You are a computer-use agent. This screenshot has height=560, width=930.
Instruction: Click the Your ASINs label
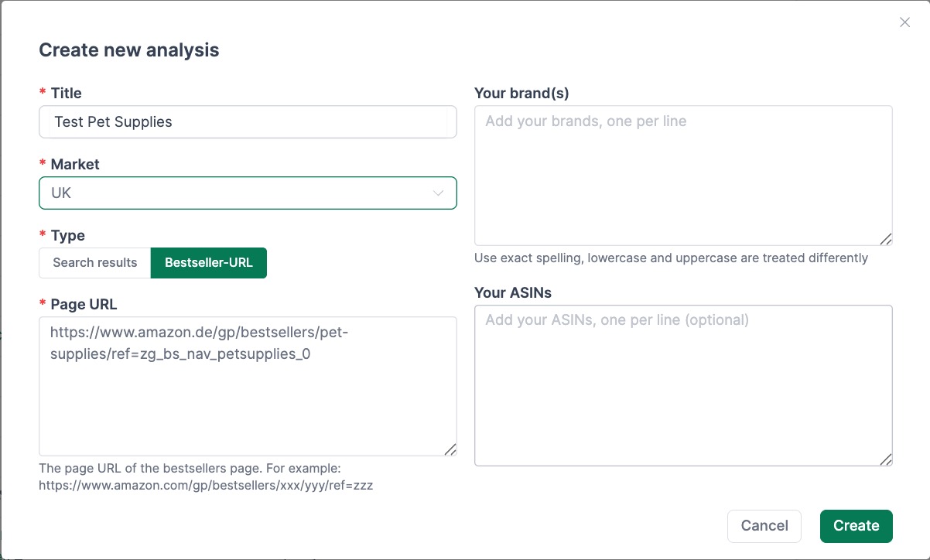(x=513, y=292)
